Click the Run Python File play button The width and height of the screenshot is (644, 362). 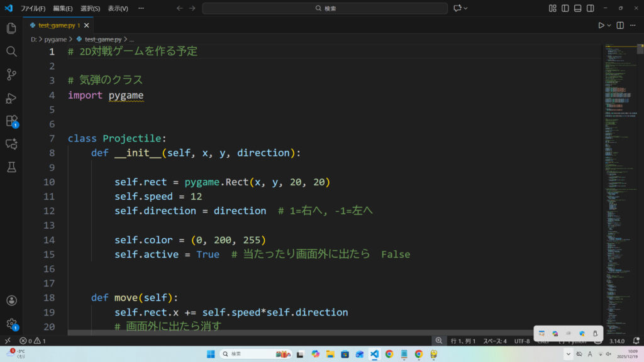coord(601,25)
